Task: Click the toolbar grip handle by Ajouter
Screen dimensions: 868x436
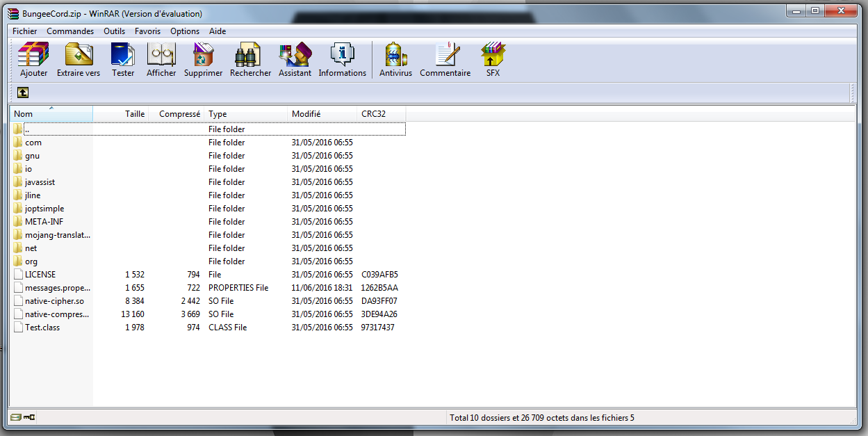Action: point(13,59)
